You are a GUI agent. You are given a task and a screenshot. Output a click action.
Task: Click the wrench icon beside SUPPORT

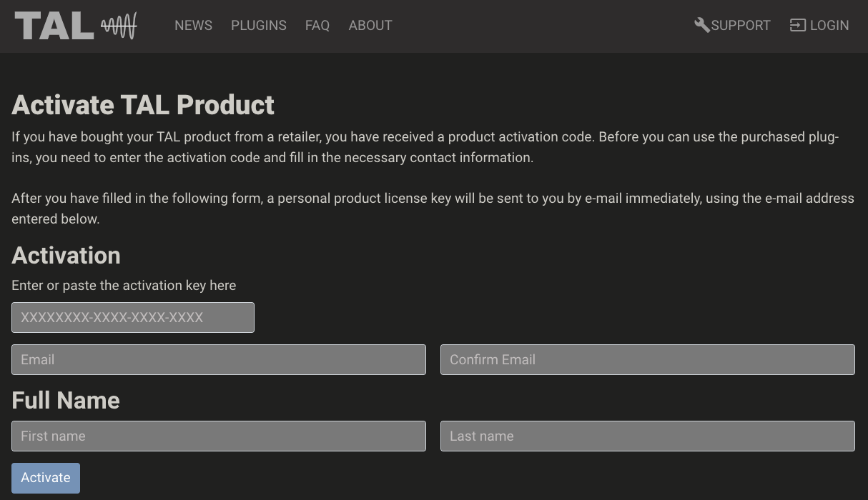point(703,24)
